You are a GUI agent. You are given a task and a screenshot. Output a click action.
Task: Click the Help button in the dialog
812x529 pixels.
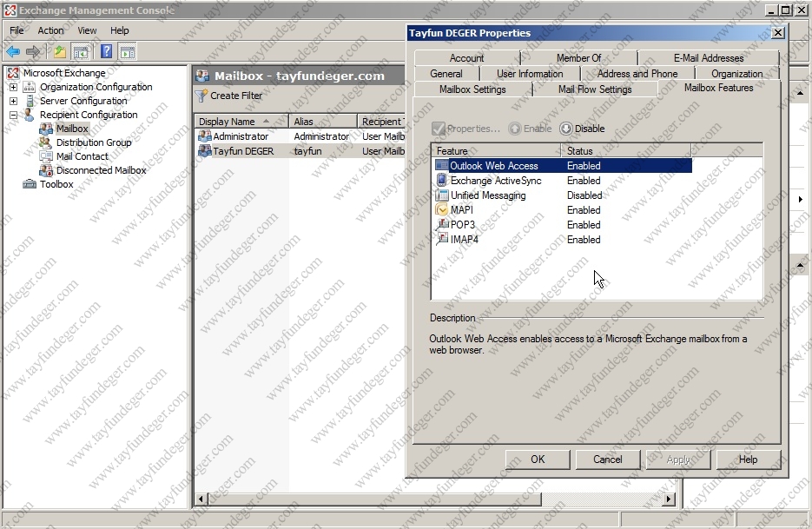click(x=749, y=460)
